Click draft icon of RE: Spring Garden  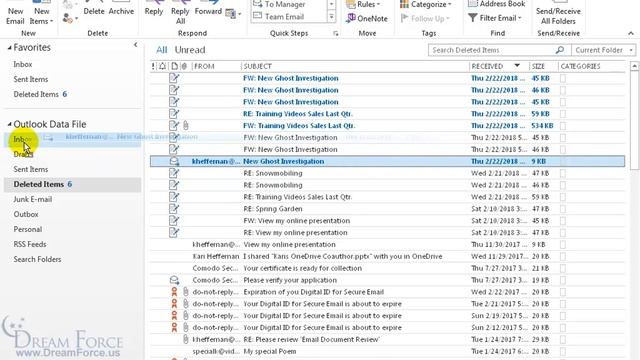[174, 209]
